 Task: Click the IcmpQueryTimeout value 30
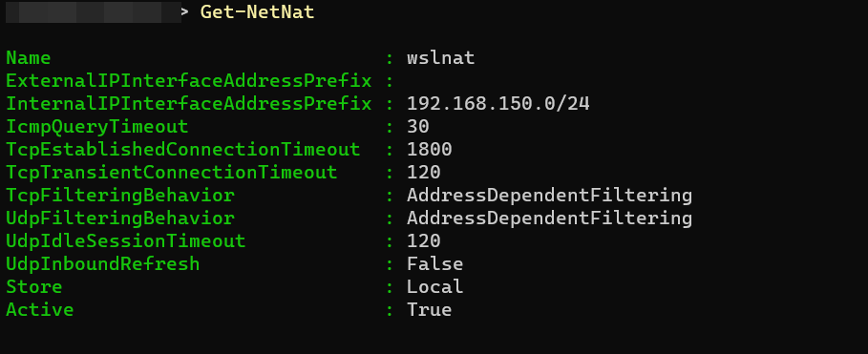[x=418, y=127]
